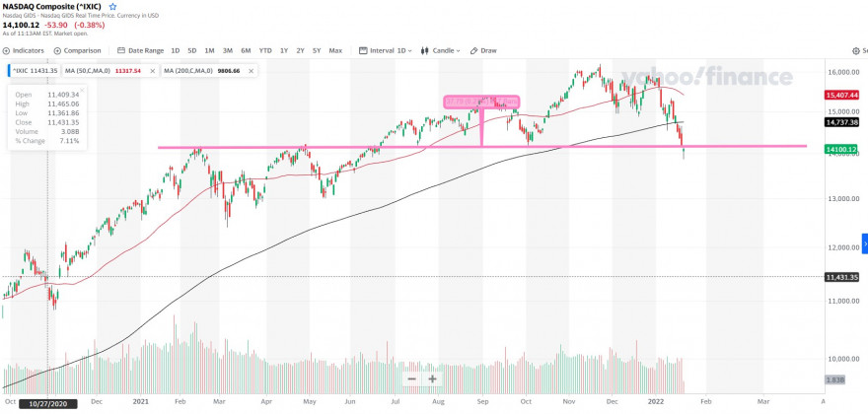Show Max date range
868x414 pixels.
click(x=335, y=50)
